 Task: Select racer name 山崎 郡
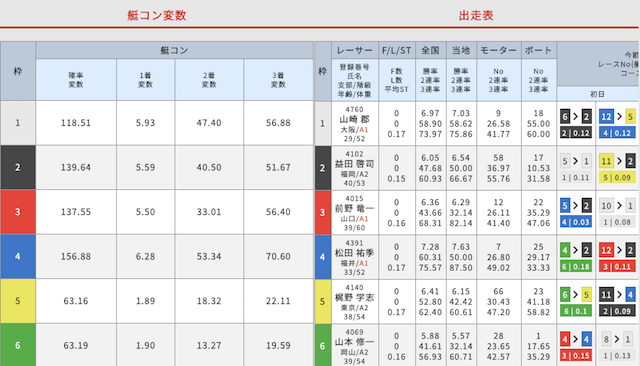click(354, 120)
